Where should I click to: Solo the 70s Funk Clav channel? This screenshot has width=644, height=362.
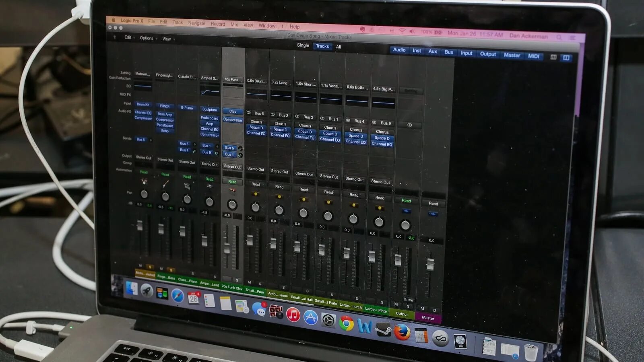(x=237, y=280)
